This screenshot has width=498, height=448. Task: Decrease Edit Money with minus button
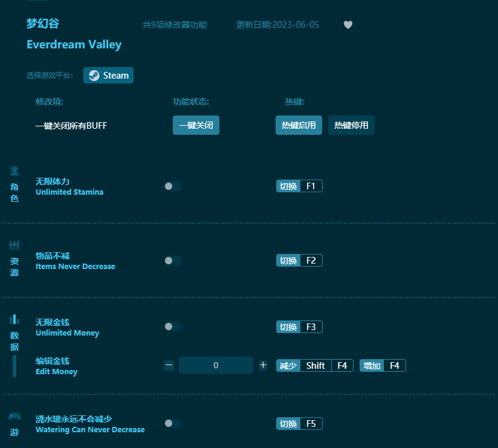[169, 365]
